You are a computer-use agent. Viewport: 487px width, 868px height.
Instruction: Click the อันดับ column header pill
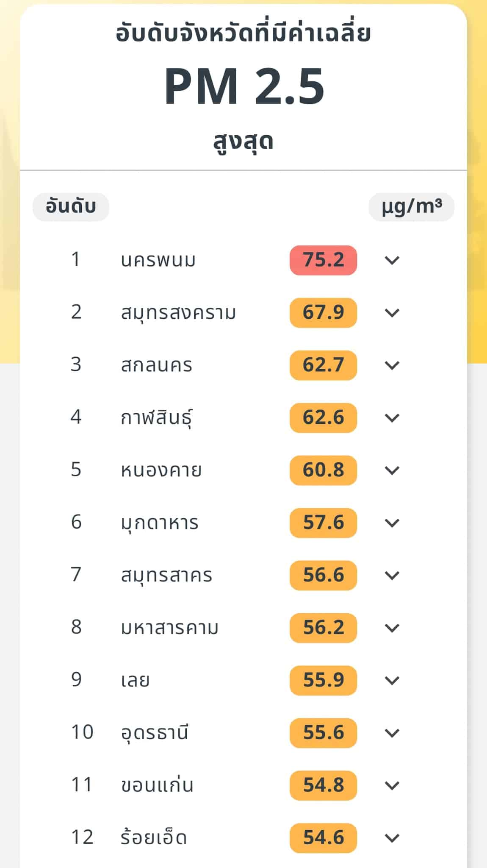tap(71, 207)
